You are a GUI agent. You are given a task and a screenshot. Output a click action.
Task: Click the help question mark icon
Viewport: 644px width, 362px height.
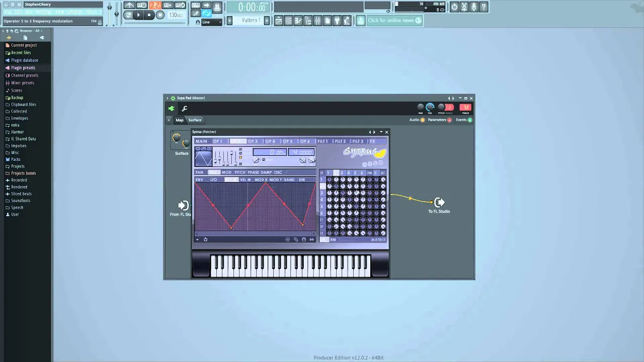484,7
